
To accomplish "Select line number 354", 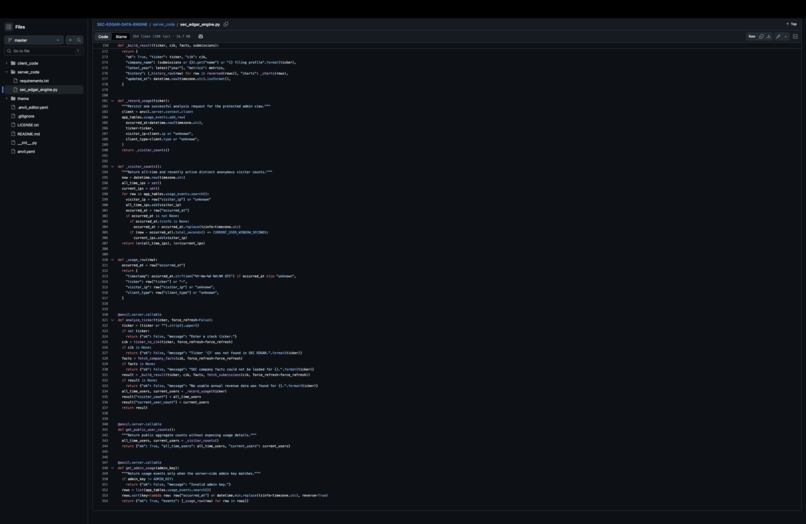I will 105,501.
